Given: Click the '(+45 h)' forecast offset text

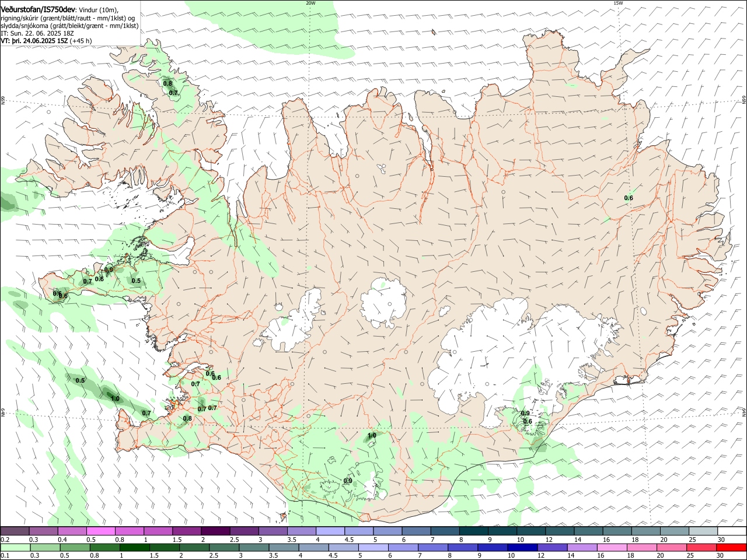Looking at the screenshot, I should [81, 41].
